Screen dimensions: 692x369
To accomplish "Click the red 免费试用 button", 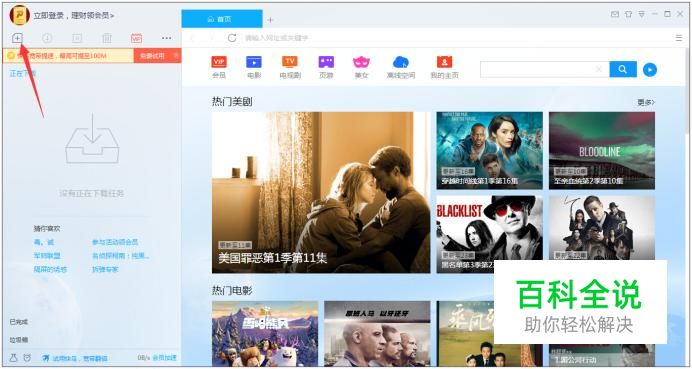I will coord(152,56).
